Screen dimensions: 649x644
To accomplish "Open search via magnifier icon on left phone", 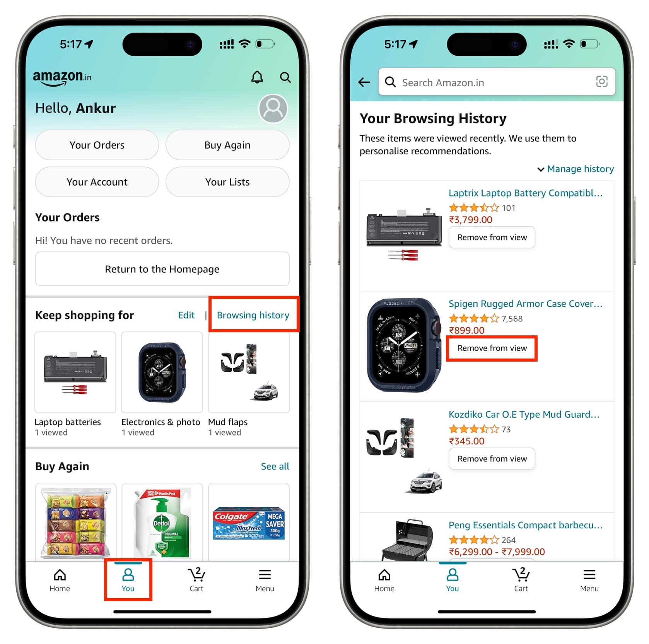I will pos(285,77).
